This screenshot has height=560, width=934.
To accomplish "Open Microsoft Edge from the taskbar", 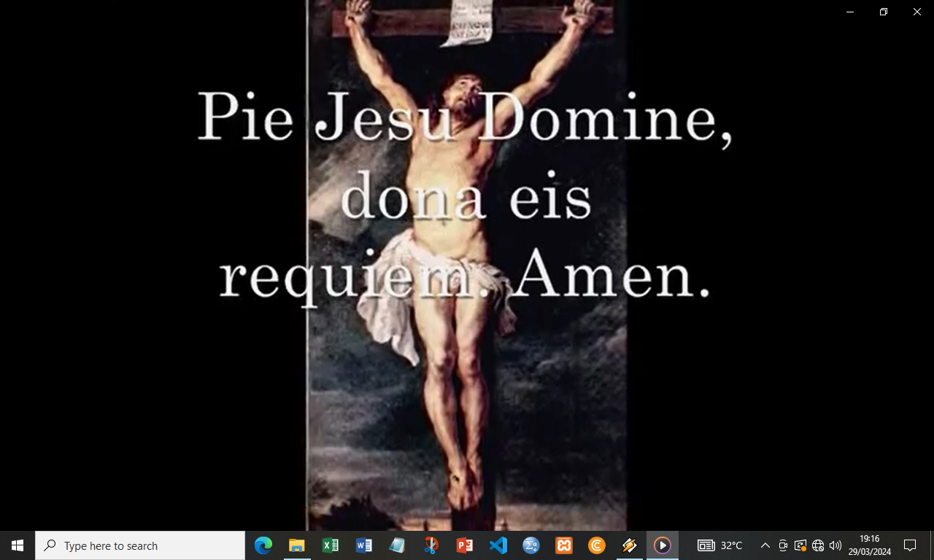I will tap(263, 545).
